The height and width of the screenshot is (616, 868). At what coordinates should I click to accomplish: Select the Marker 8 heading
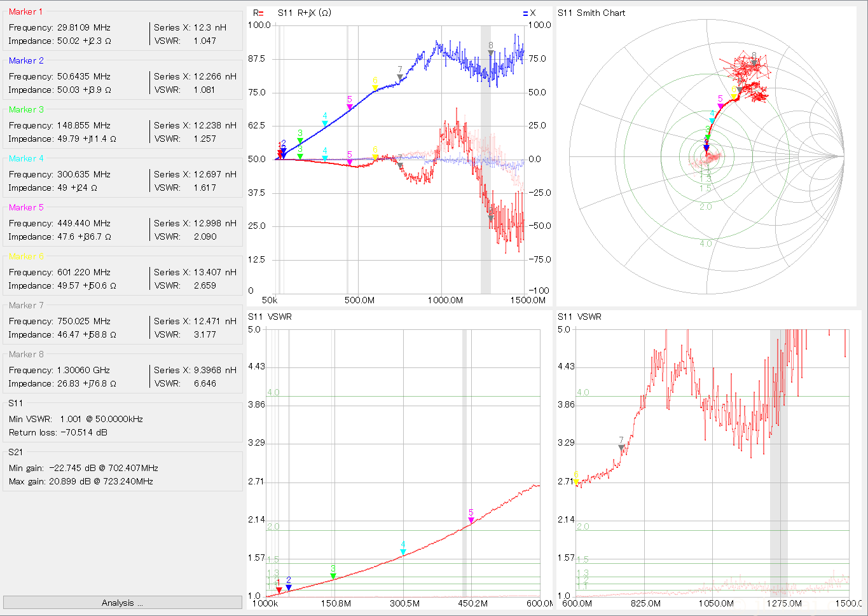pyautogui.click(x=26, y=354)
